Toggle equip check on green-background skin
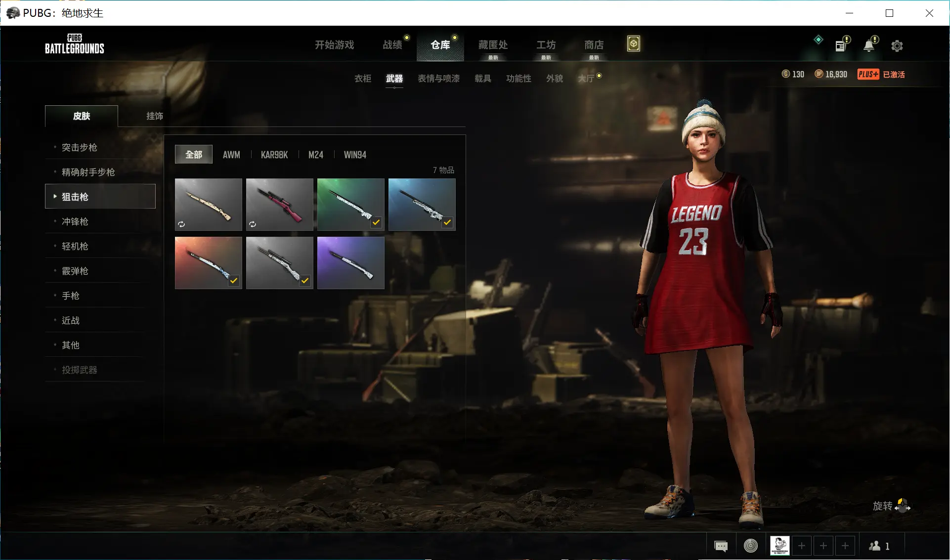The image size is (950, 560). click(376, 222)
